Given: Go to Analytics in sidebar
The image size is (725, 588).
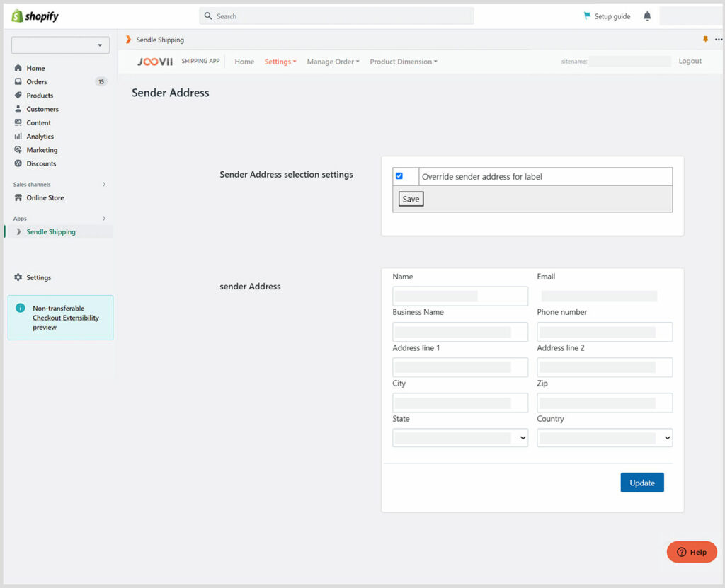Looking at the screenshot, I should [40, 136].
